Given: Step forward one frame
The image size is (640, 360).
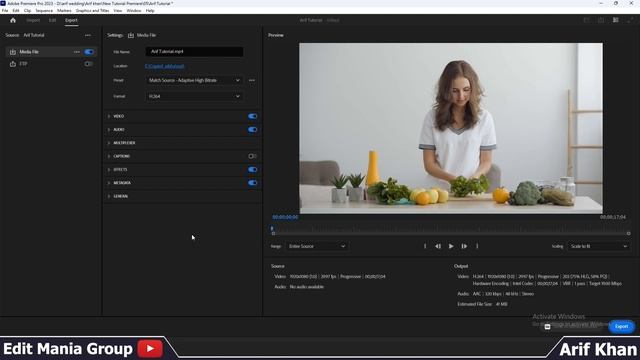Looking at the screenshot, I should 464,246.
